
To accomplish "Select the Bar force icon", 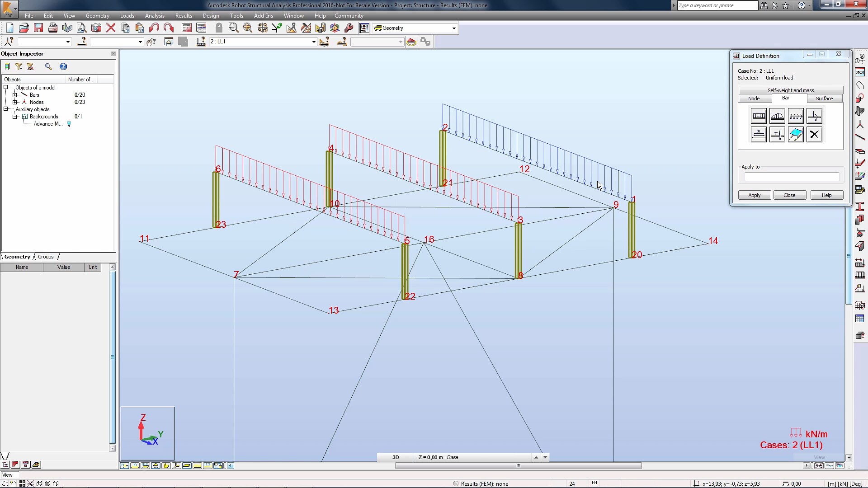I will pos(814,116).
